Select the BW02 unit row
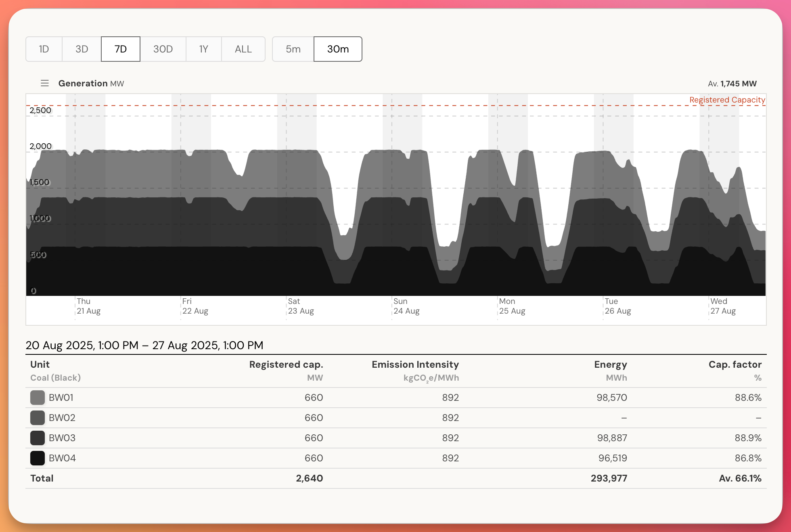Screen dimensions: 791x532 [62, 418]
